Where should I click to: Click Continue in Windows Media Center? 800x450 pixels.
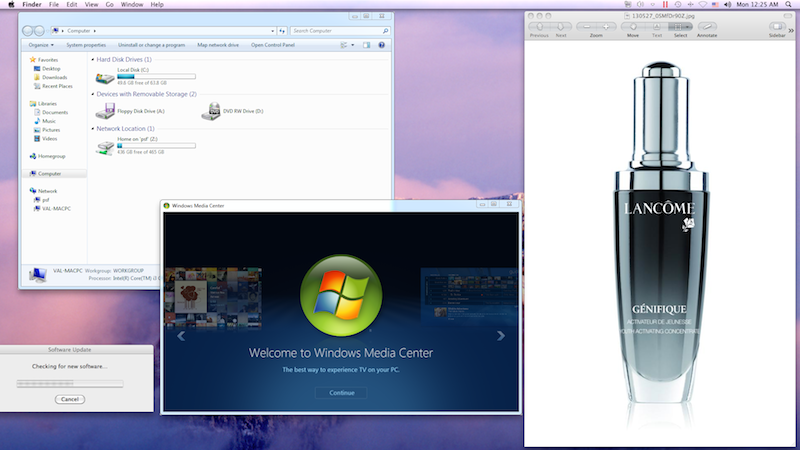click(x=341, y=392)
